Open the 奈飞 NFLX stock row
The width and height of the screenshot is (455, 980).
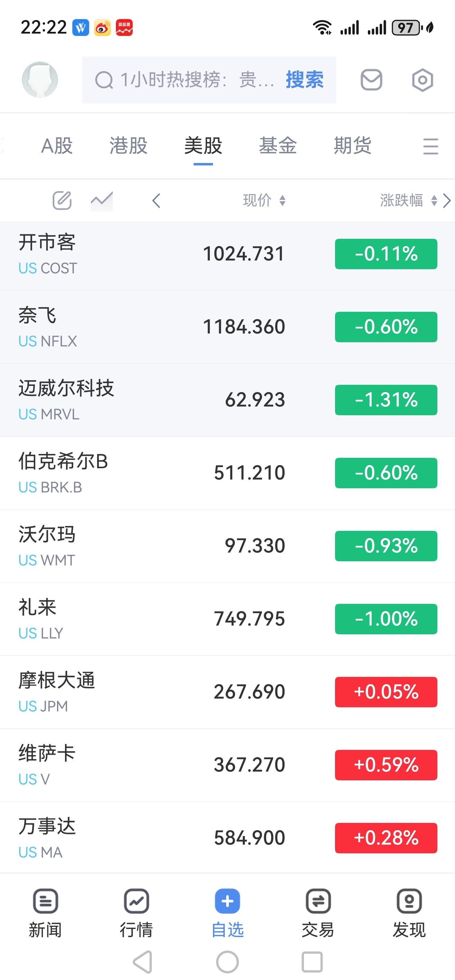tap(227, 327)
